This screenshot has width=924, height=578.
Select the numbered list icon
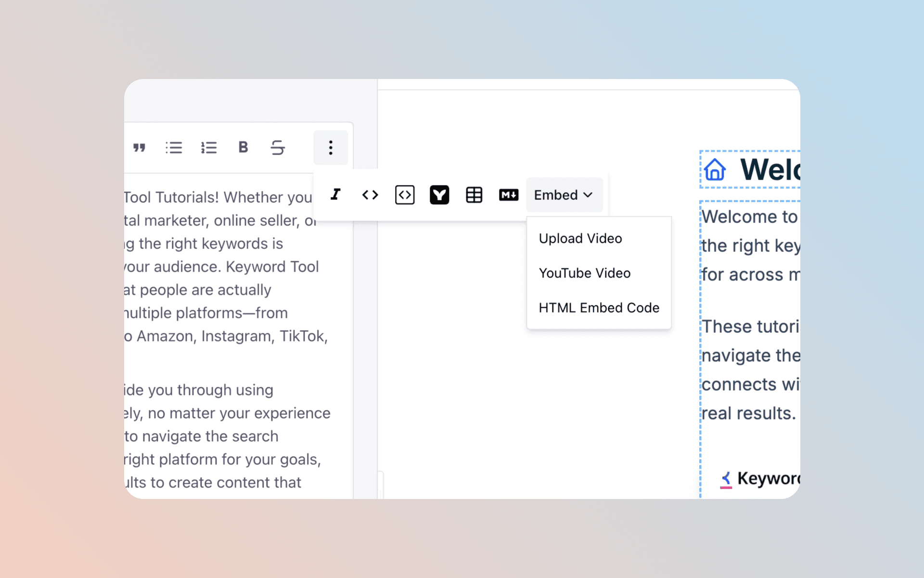tap(209, 147)
